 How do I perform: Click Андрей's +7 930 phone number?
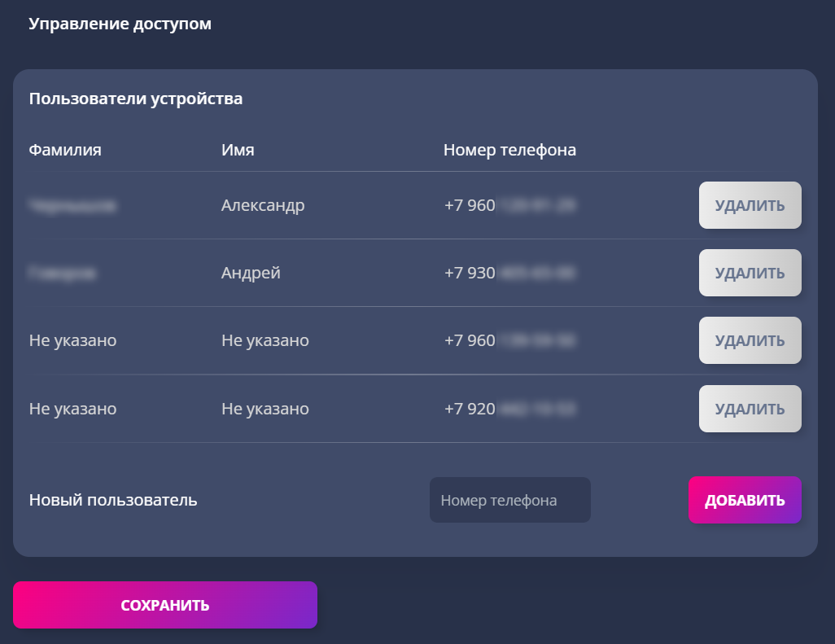(x=509, y=273)
